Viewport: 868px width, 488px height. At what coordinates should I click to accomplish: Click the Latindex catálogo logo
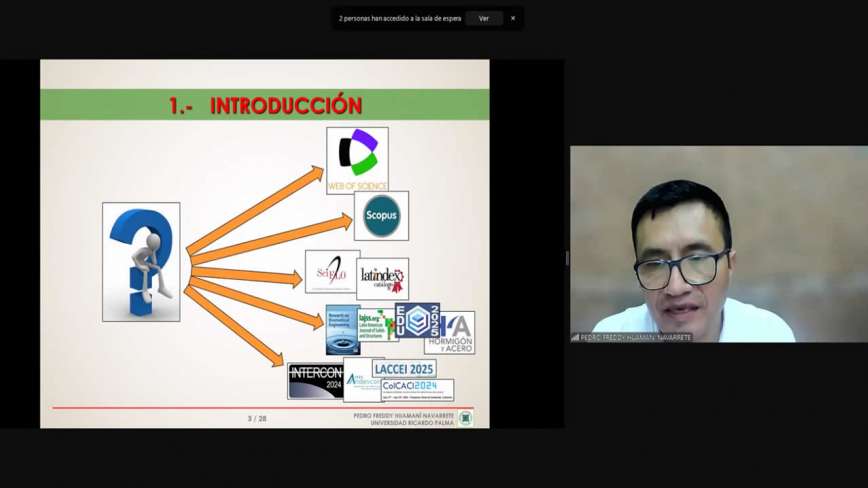click(x=383, y=279)
